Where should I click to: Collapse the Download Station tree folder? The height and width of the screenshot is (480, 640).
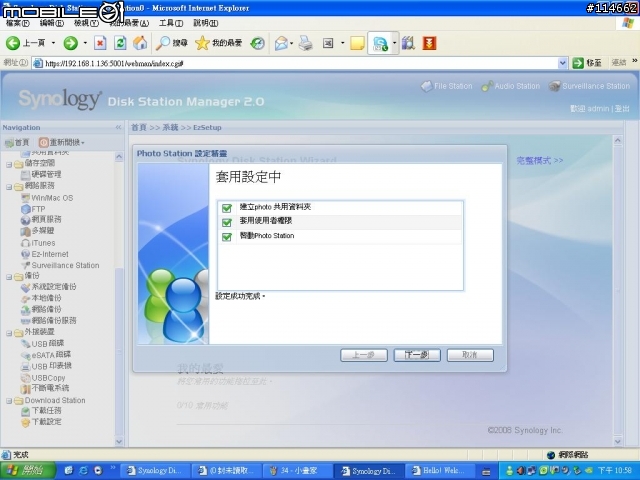tap(9, 401)
